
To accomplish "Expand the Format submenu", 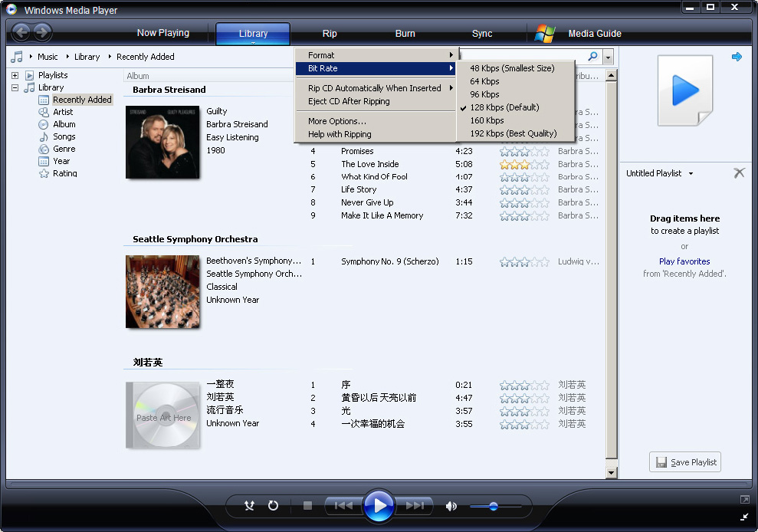I will coord(375,55).
